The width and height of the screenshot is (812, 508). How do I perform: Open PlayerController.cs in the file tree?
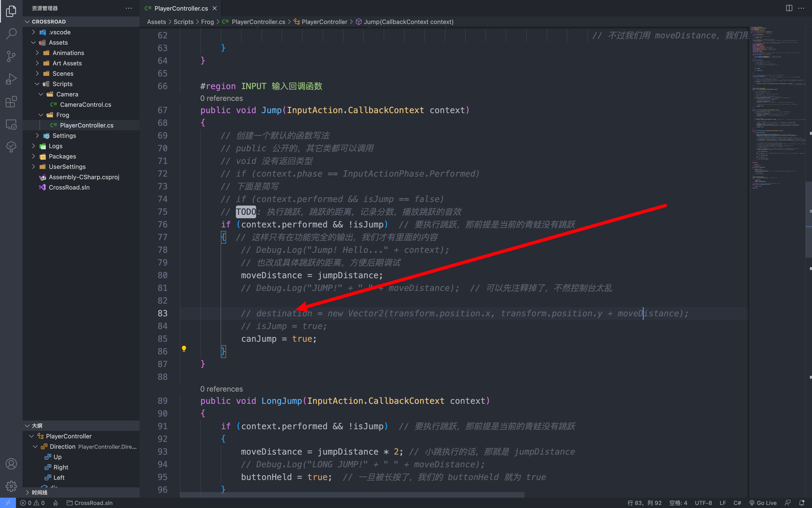pos(81,125)
